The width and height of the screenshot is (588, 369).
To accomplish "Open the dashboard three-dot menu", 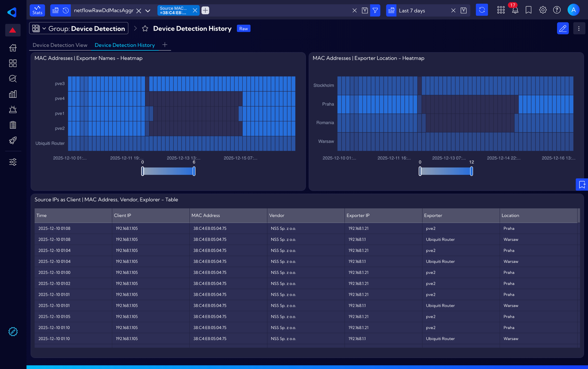I will pyautogui.click(x=579, y=28).
